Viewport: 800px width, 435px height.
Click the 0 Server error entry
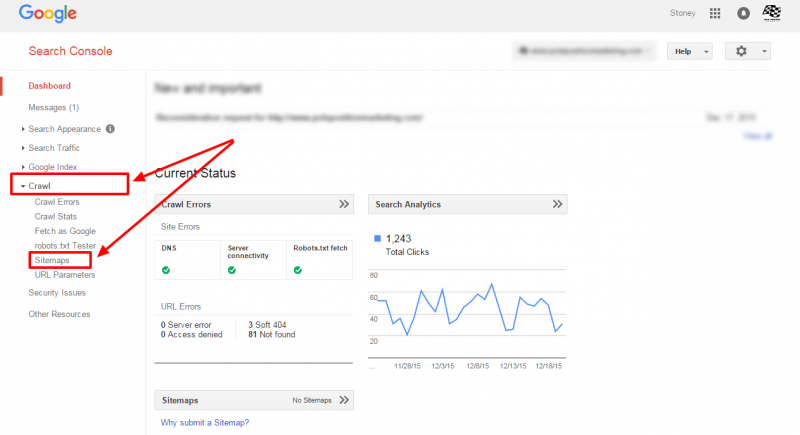tap(186, 325)
